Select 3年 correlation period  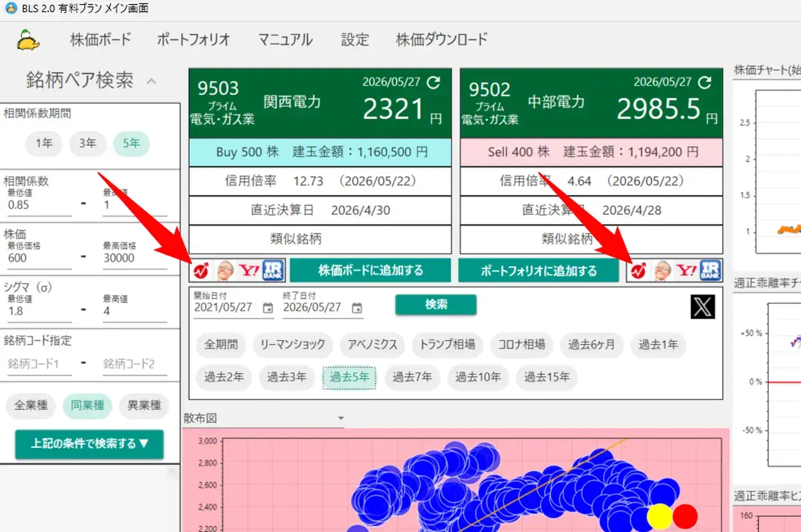pos(87,143)
